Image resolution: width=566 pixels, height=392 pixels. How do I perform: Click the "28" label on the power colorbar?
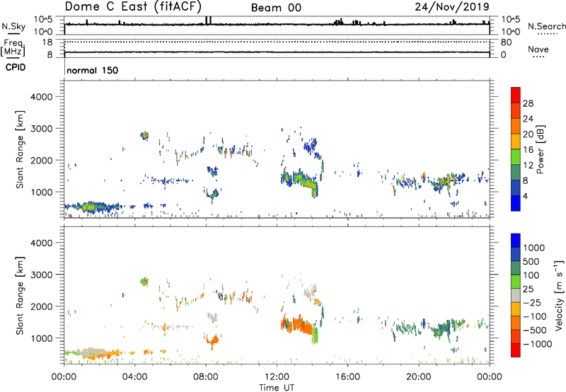click(528, 103)
